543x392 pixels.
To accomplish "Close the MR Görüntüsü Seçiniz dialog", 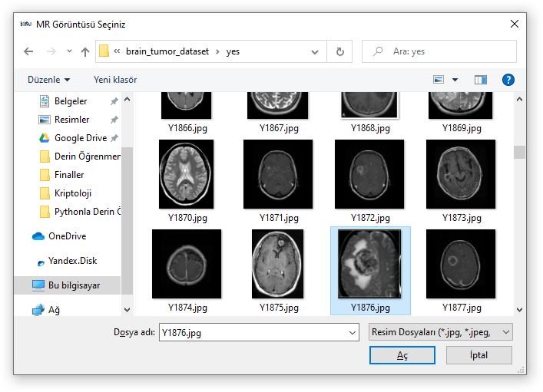I will pyautogui.click(x=515, y=24).
